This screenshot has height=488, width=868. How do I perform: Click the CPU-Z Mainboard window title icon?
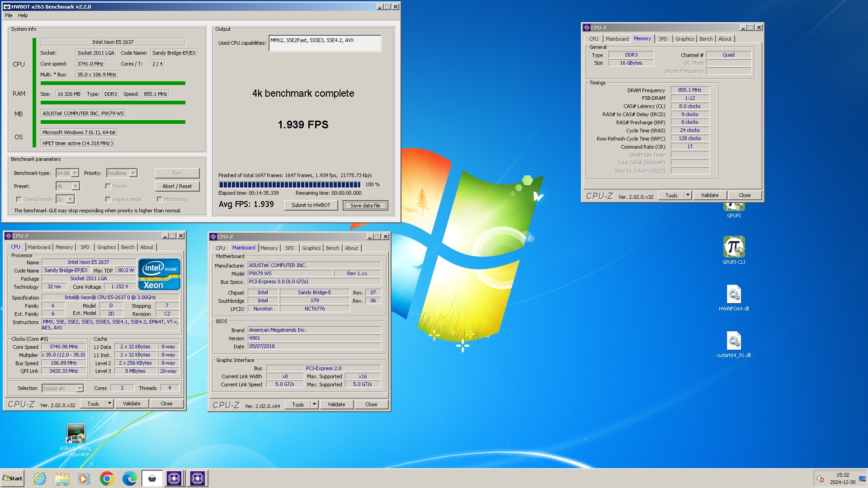(x=213, y=237)
